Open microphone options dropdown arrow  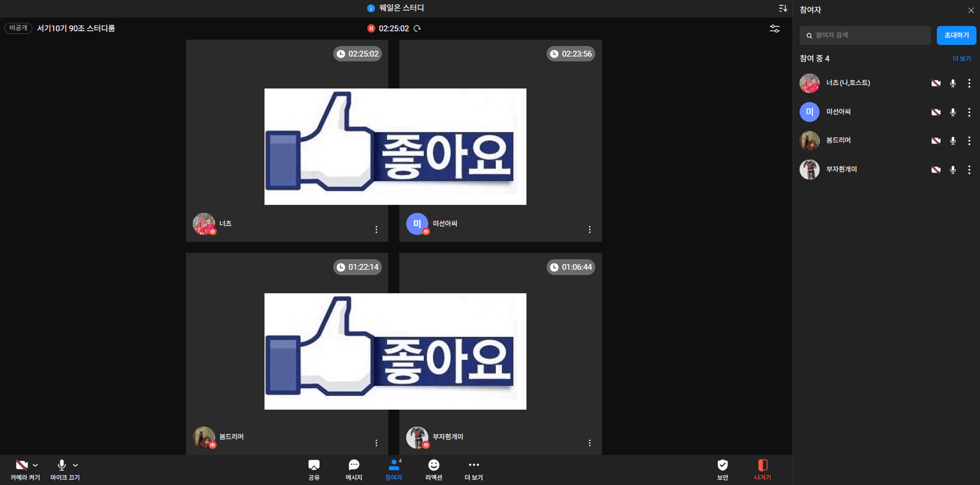pyautogui.click(x=75, y=465)
